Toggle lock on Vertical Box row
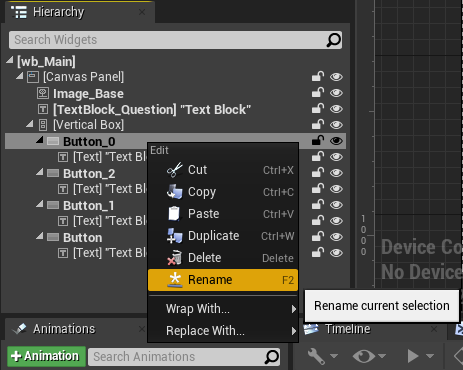 point(318,125)
